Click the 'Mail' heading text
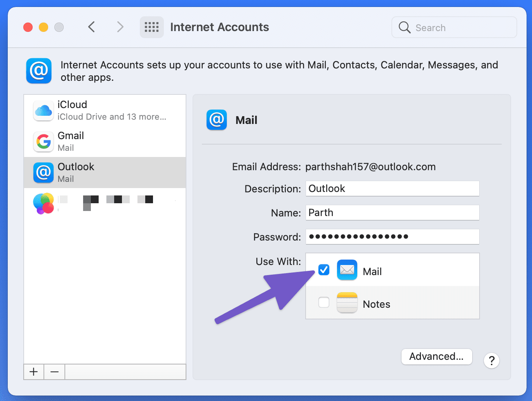The width and height of the screenshot is (532, 401). pos(247,120)
